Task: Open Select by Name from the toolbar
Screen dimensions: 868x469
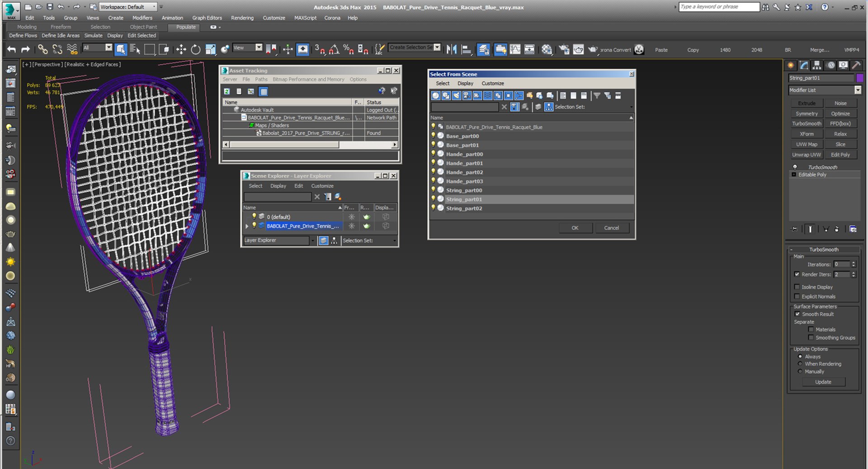Action: click(135, 49)
